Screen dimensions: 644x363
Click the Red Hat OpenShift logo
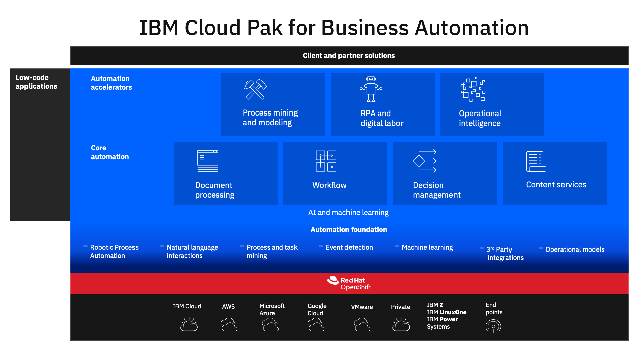click(349, 283)
